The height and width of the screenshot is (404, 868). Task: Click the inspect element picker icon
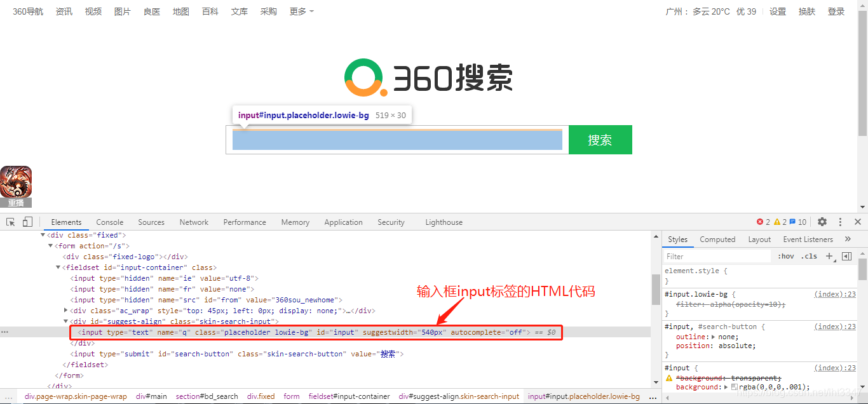pos(11,222)
